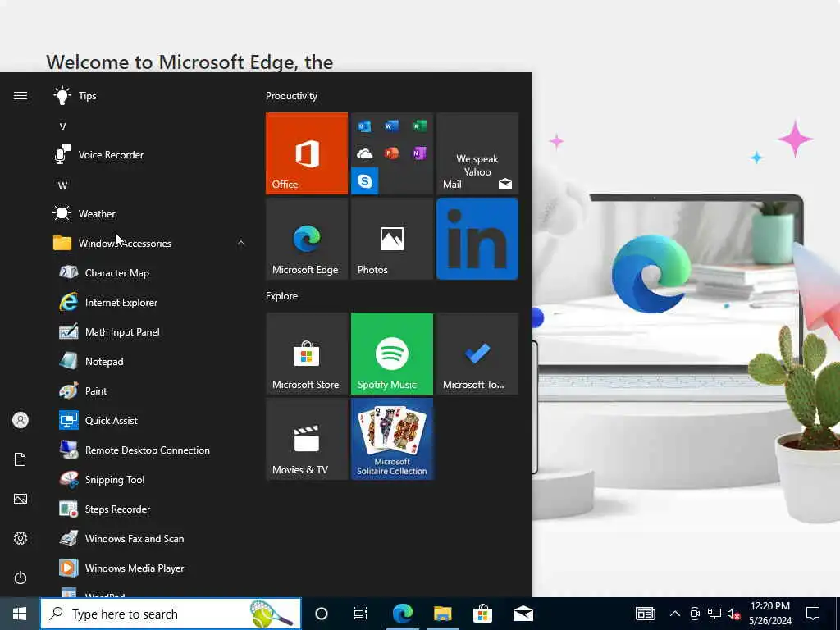Open the OneNote mini tile
Viewport: 840px width, 630px height.
[419, 153]
